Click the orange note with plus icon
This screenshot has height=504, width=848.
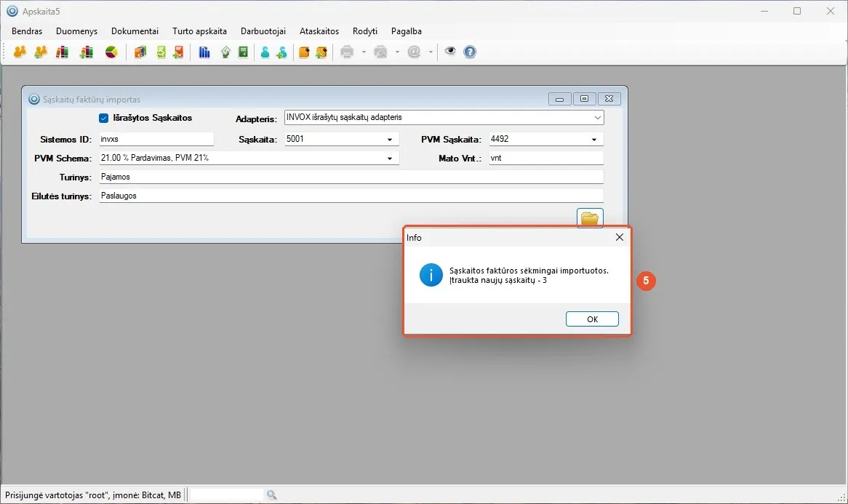coord(321,52)
